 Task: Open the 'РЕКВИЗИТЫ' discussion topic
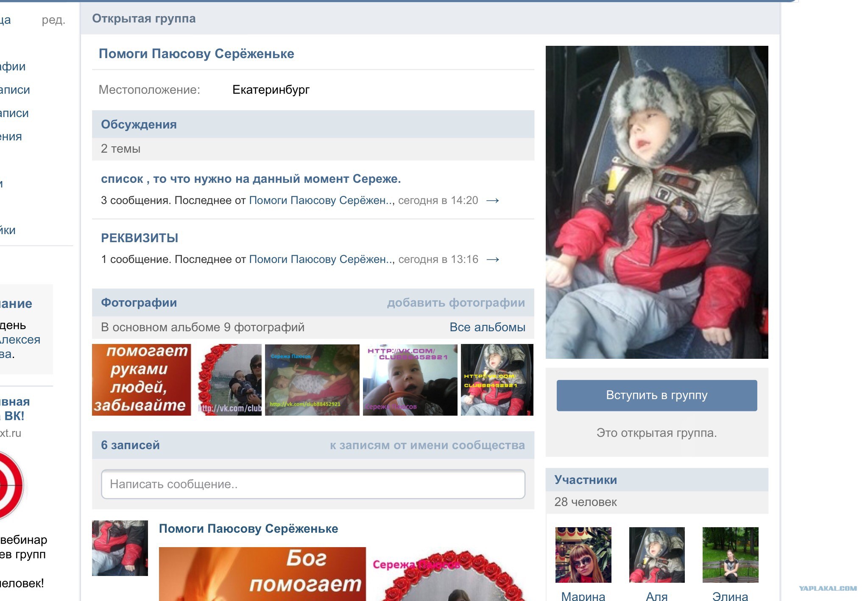(140, 238)
